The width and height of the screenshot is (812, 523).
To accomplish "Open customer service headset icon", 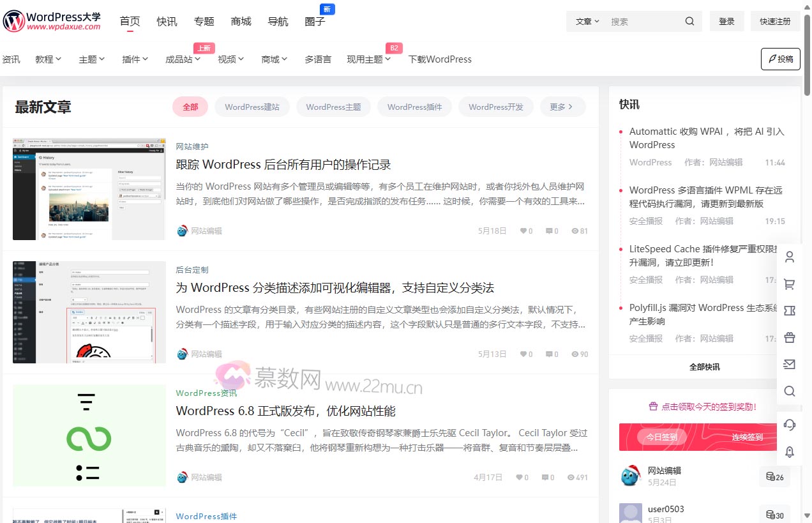I will 790,424.
